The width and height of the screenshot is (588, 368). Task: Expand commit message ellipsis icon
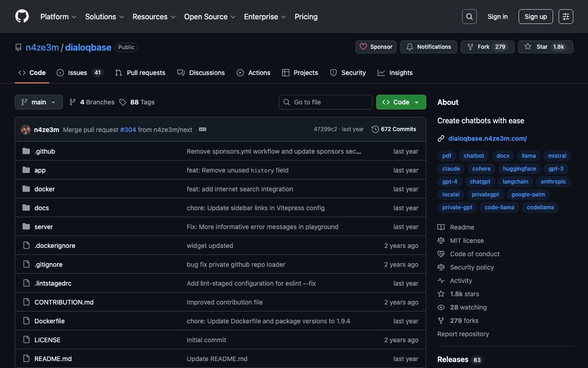pyautogui.click(x=203, y=130)
